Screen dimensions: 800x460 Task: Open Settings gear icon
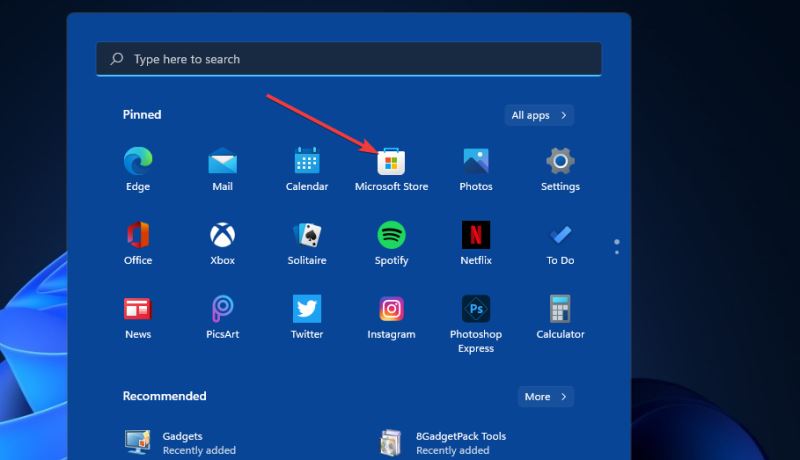point(560,162)
